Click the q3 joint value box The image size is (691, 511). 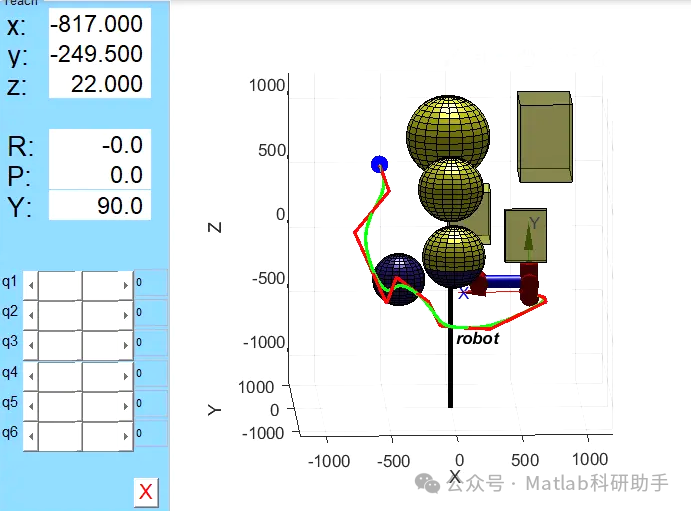pos(151,342)
